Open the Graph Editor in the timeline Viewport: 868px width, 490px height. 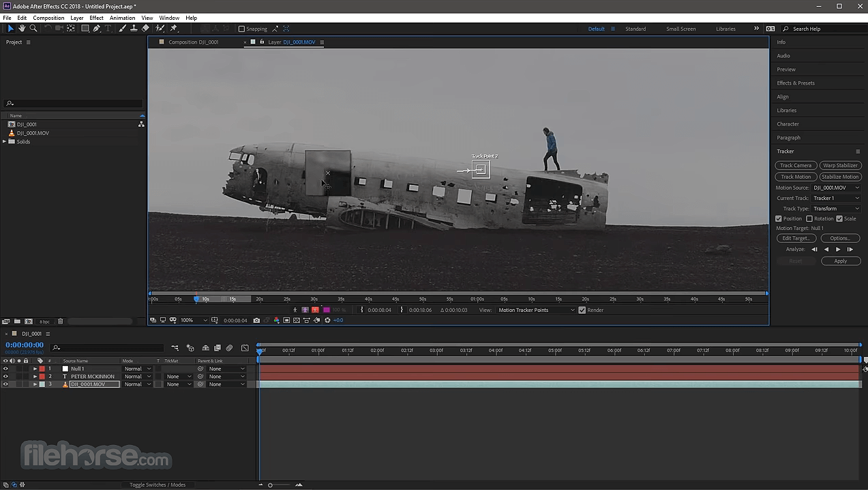tap(245, 348)
